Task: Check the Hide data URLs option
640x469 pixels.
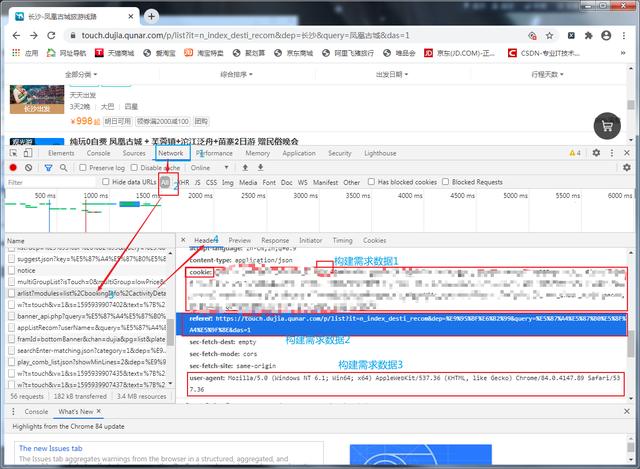Action: (106, 182)
